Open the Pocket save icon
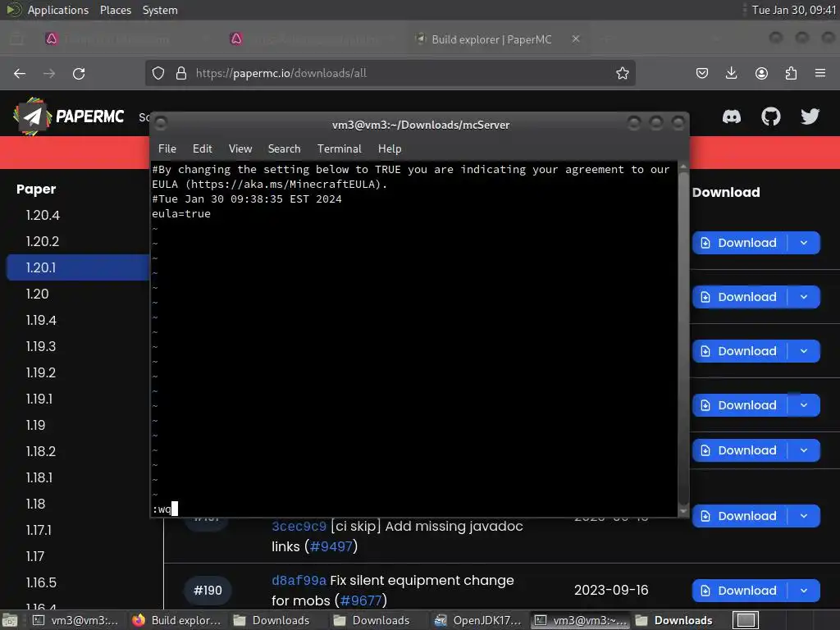This screenshot has height=630, width=840. click(702, 73)
